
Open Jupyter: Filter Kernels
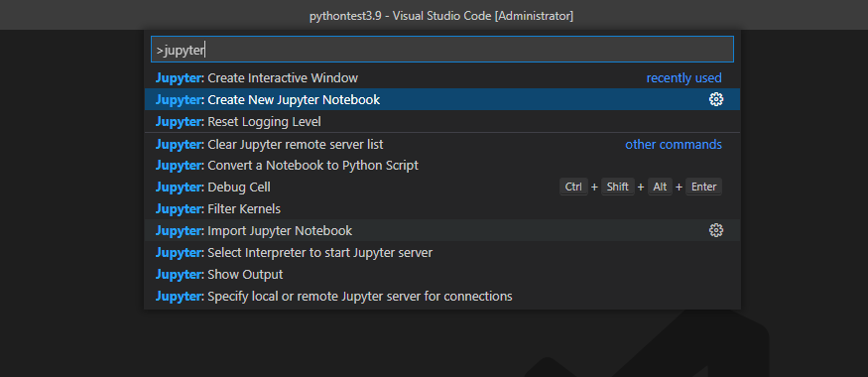point(442,208)
